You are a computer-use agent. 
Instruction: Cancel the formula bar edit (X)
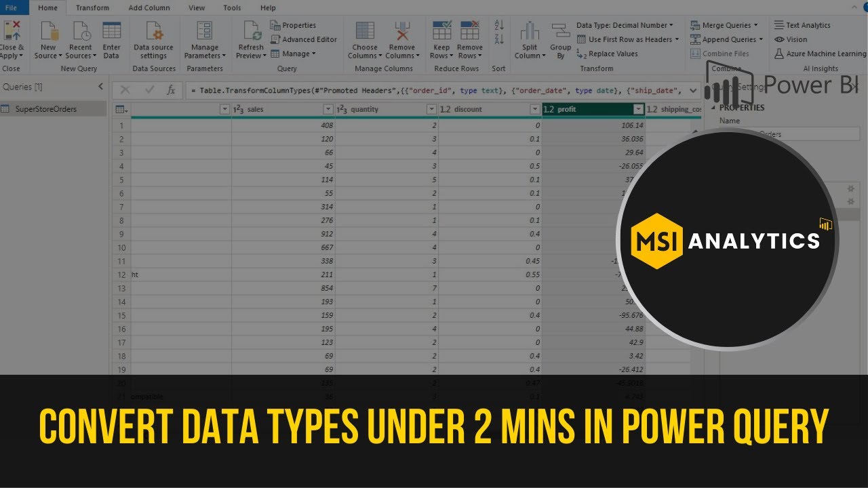[x=125, y=89]
